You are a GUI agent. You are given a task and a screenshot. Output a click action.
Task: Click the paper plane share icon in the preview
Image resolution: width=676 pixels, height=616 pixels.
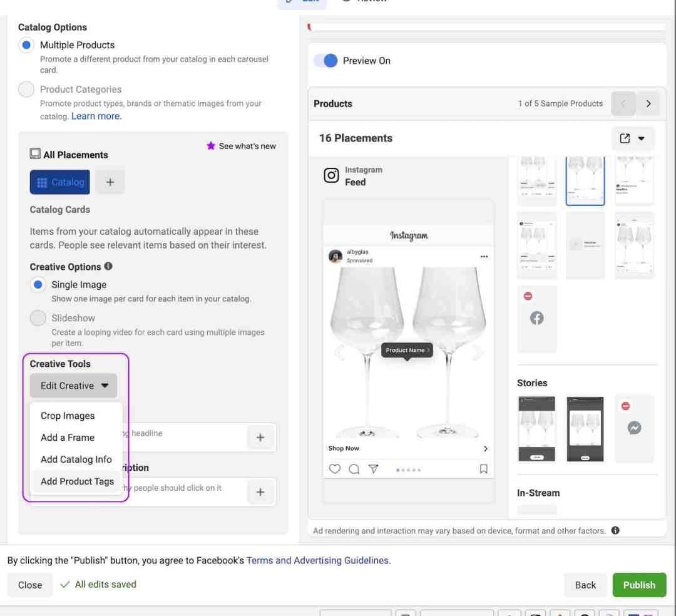click(x=373, y=469)
